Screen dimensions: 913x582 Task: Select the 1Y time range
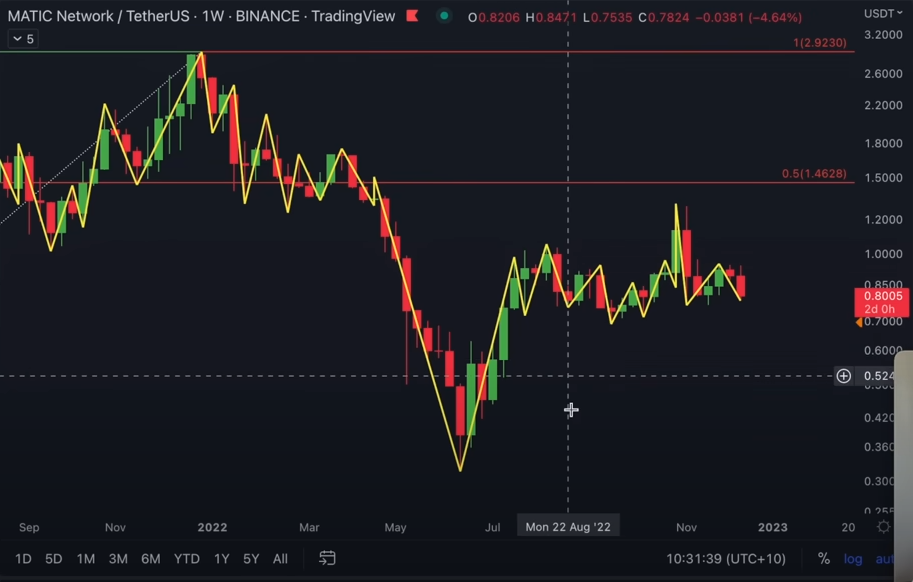[x=222, y=559]
